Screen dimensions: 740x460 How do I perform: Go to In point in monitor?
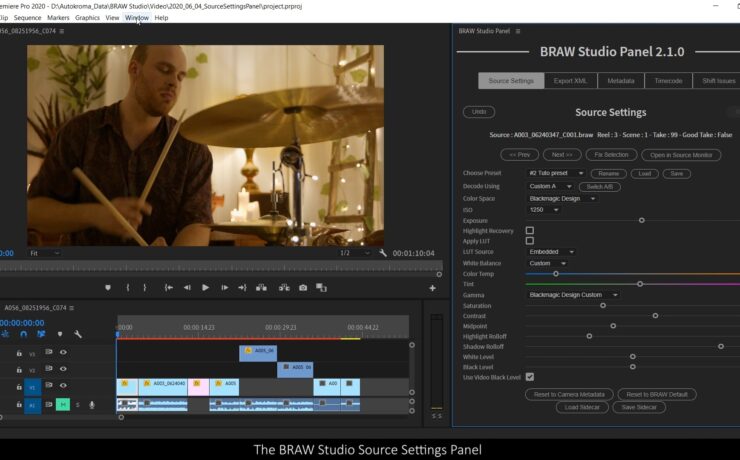point(168,287)
